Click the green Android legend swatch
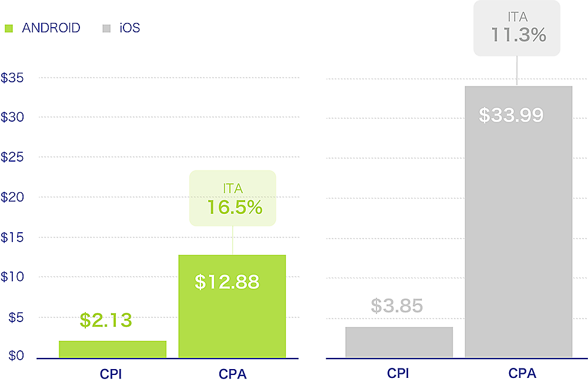The image size is (588, 382). tap(8, 28)
